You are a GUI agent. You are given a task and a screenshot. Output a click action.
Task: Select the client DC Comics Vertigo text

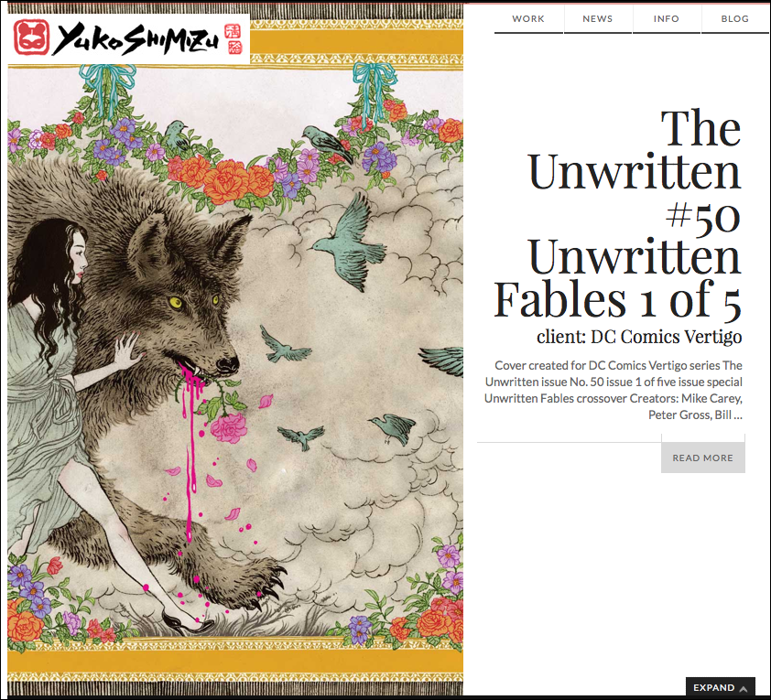(x=639, y=337)
